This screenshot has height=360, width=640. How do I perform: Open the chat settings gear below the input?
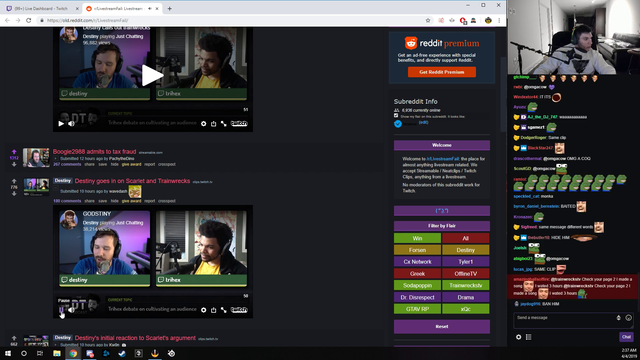pos(518,337)
